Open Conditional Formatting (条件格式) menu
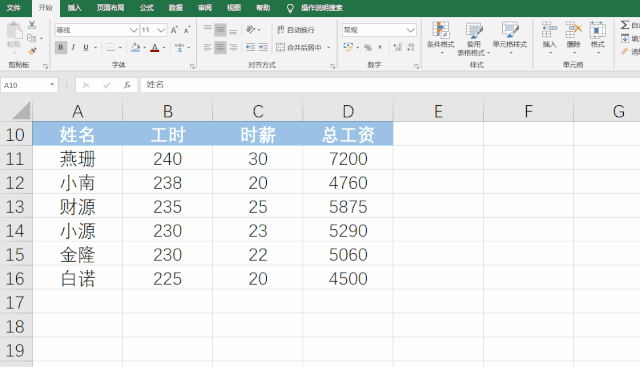Screen dimensions: 640x367 pos(440,38)
